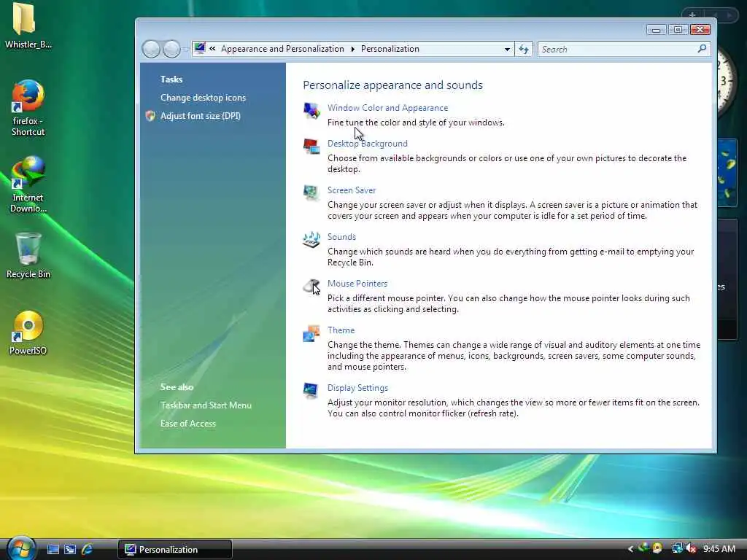Screen dimensions: 747x560
Task: Click the Sounds musical notes icon
Action: (311, 239)
